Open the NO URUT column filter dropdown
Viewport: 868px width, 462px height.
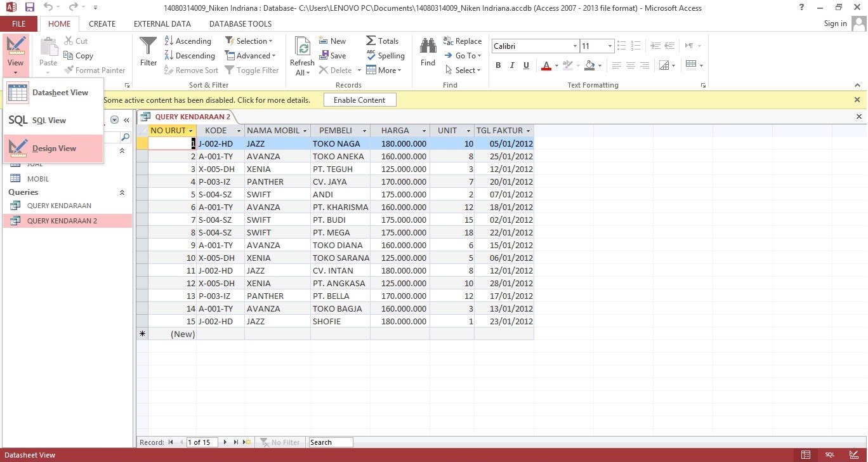[x=191, y=130]
